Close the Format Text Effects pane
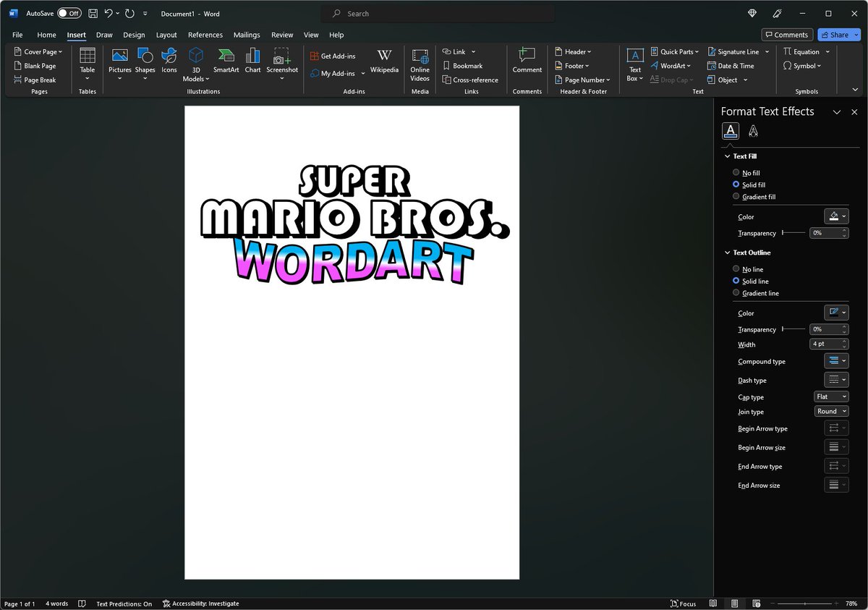Viewport: 868px width, 610px height. click(x=854, y=112)
